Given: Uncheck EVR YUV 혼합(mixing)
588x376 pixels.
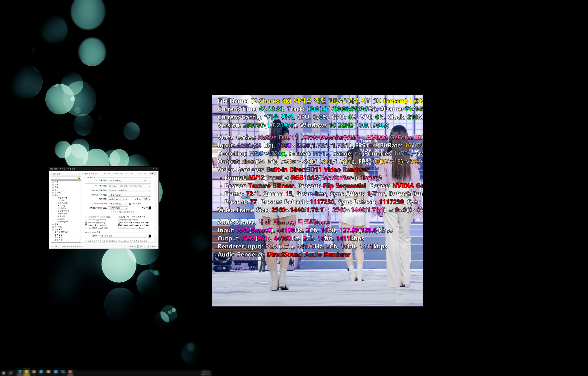Looking at the screenshot, I should tap(86, 223).
